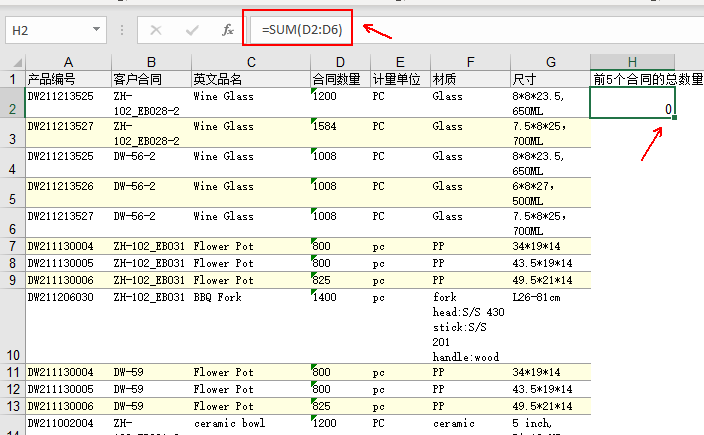Click header cell 客户合同

151,79
